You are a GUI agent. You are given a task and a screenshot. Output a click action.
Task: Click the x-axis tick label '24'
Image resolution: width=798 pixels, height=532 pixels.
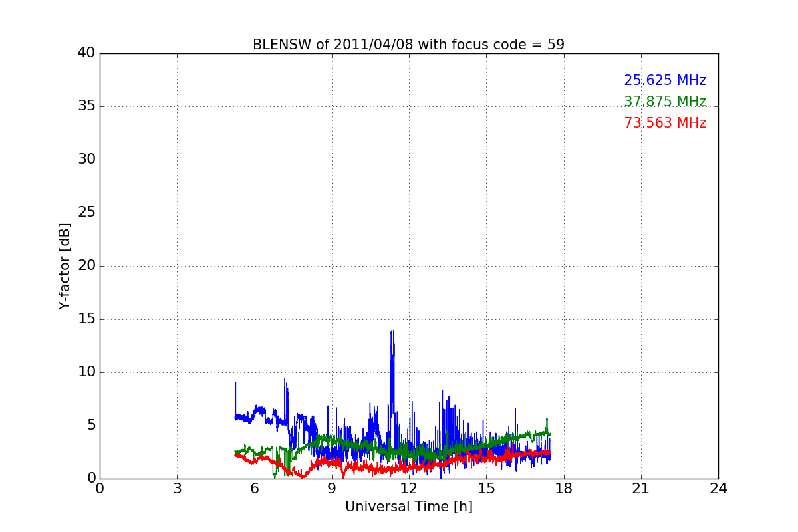(x=718, y=488)
